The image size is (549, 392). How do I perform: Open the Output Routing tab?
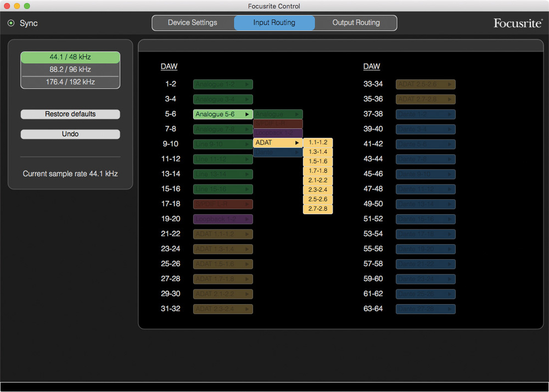point(356,23)
